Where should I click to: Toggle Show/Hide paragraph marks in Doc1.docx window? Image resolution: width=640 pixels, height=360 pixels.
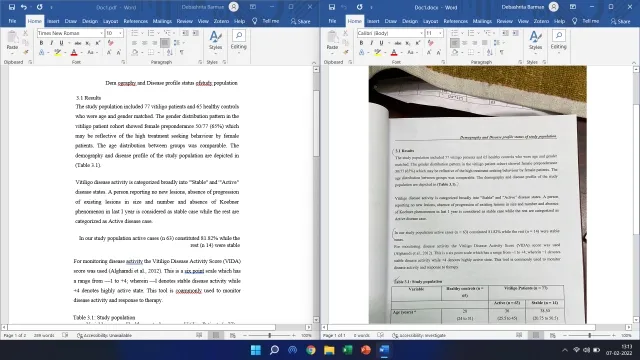(x=502, y=52)
